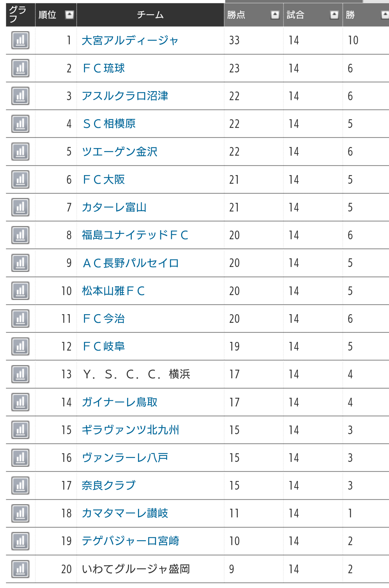Click the graph icon beside ＦＣ琉球
The image size is (389, 588).
[x=20, y=68]
